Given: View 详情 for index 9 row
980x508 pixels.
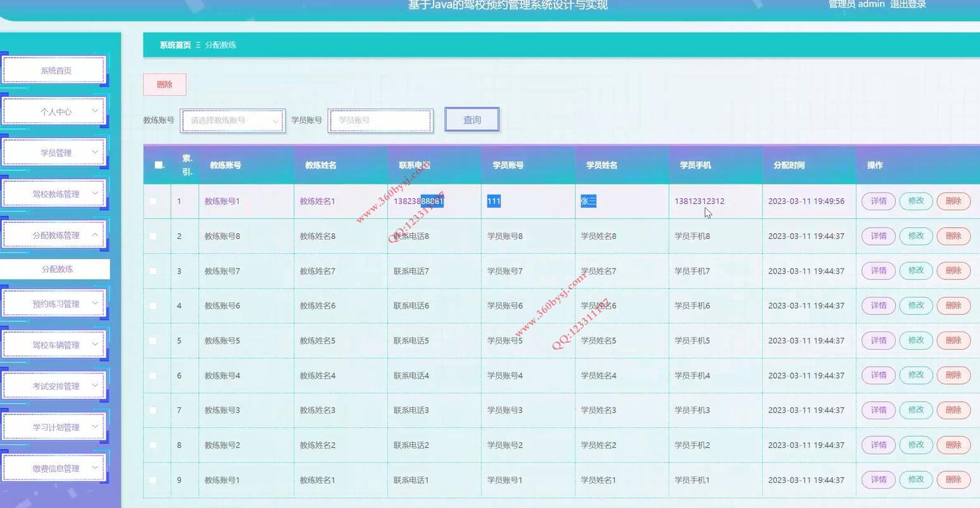Looking at the screenshot, I should (x=879, y=480).
